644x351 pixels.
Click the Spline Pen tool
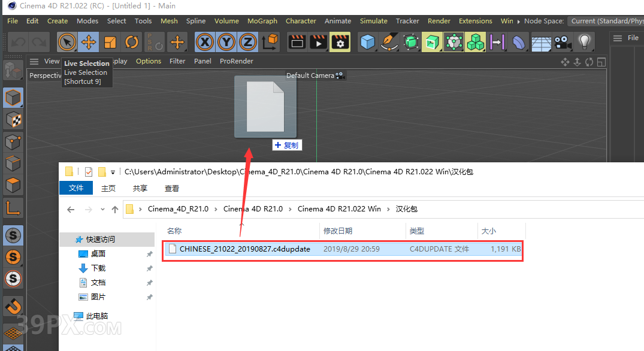coord(389,42)
